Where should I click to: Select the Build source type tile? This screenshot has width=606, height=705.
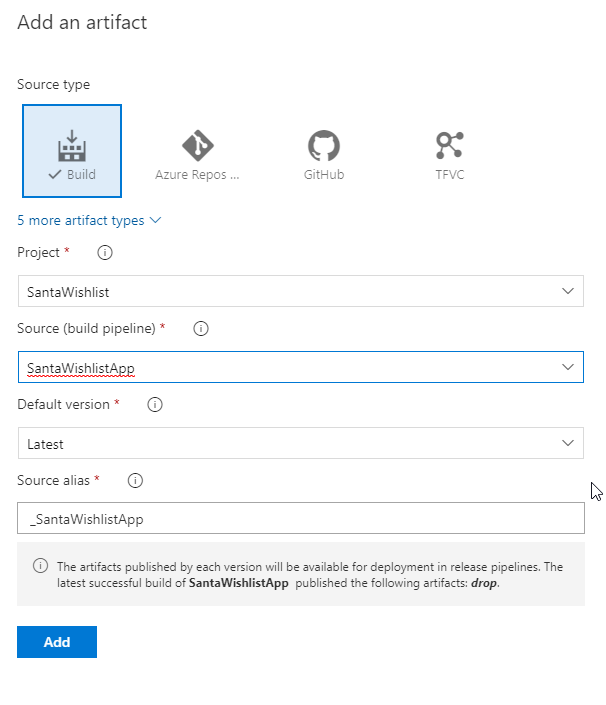pos(72,151)
